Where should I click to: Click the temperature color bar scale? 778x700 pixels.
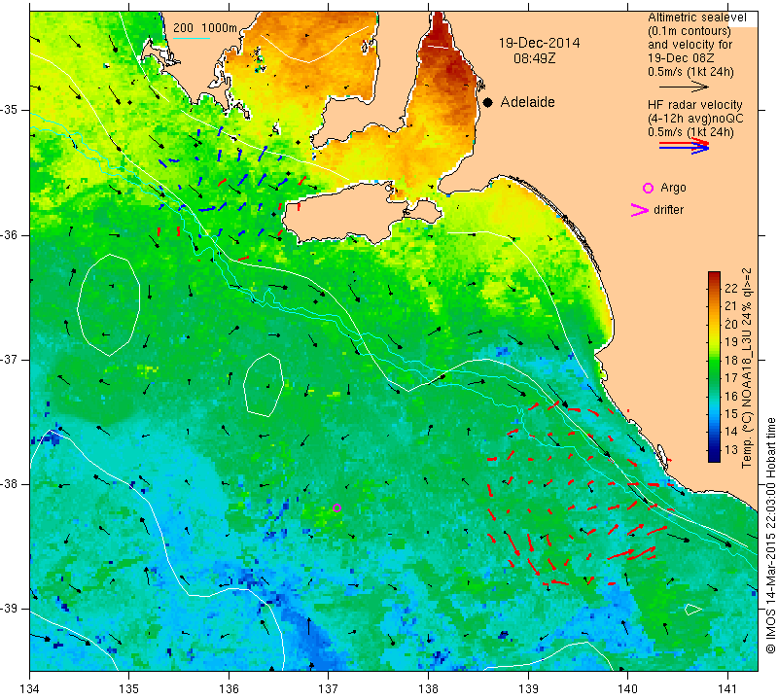pyautogui.click(x=714, y=367)
